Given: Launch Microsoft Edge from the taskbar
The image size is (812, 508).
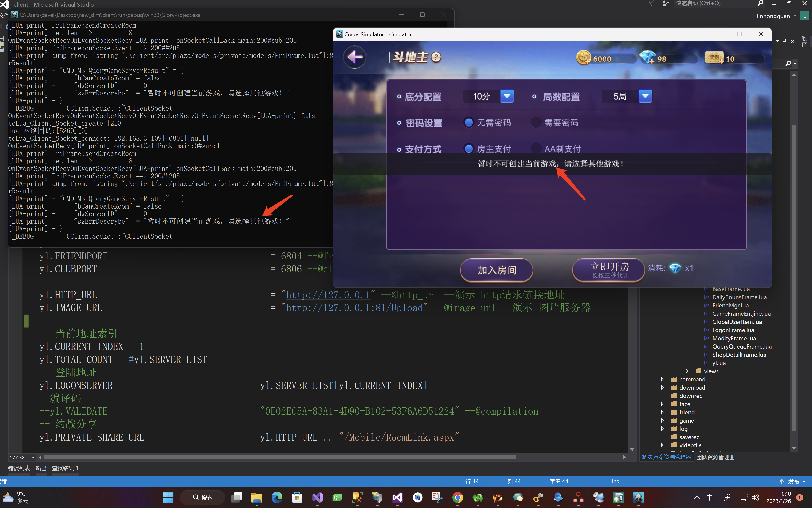Looking at the screenshot, I should coord(277,497).
